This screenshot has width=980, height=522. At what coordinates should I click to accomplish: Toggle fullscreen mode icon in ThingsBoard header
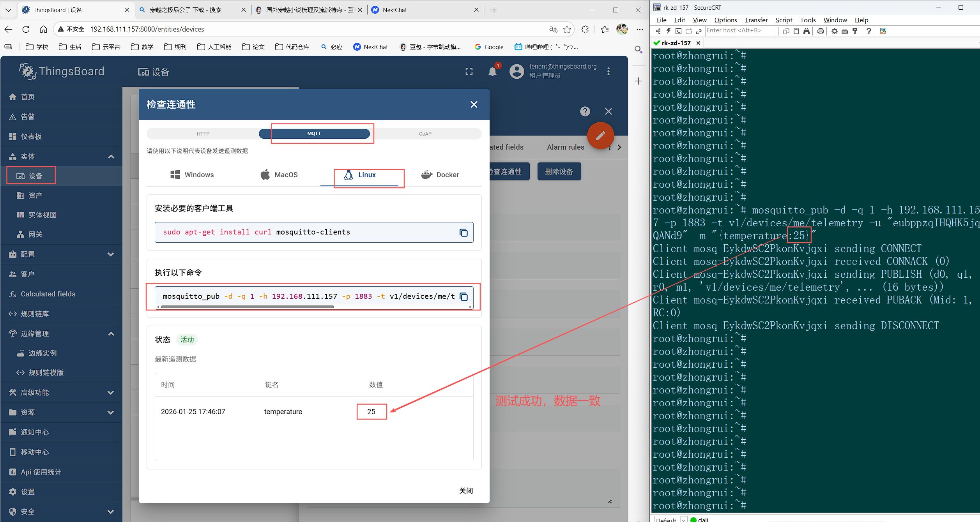469,71
